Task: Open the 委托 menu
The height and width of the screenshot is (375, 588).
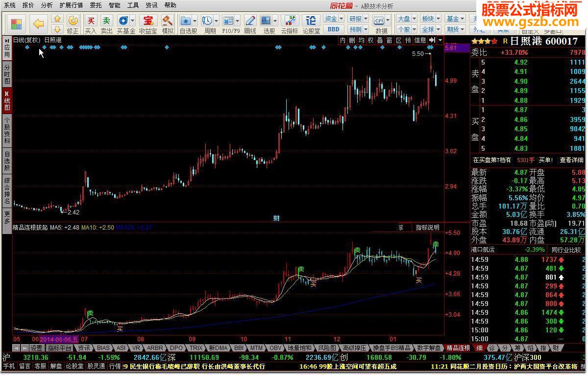Action: [x=96, y=5]
